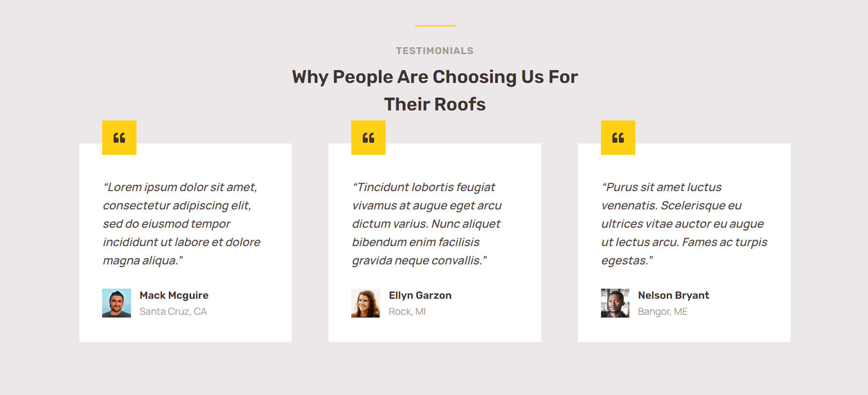Click the yellow divider line above TESTIMONIALS

click(435, 26)
